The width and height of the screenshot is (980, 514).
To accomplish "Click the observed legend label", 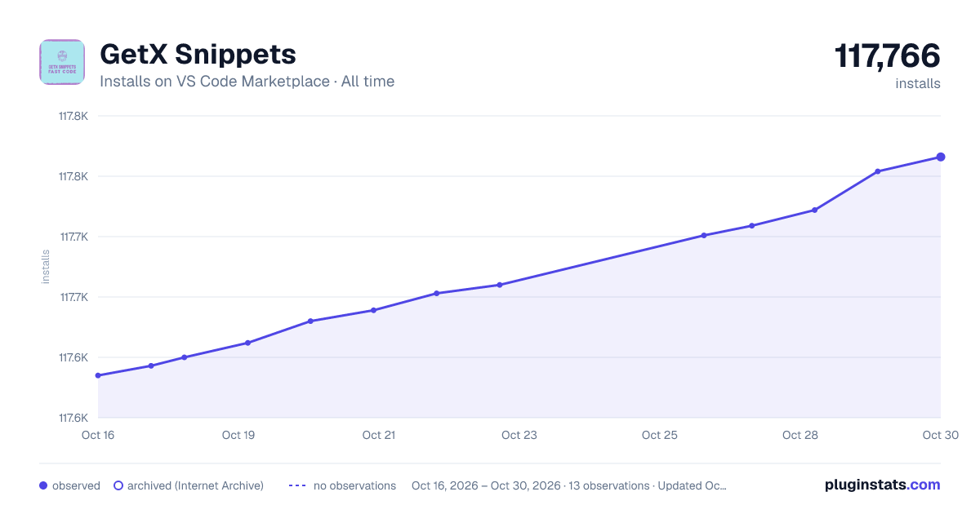I will (x=76, y=485).
